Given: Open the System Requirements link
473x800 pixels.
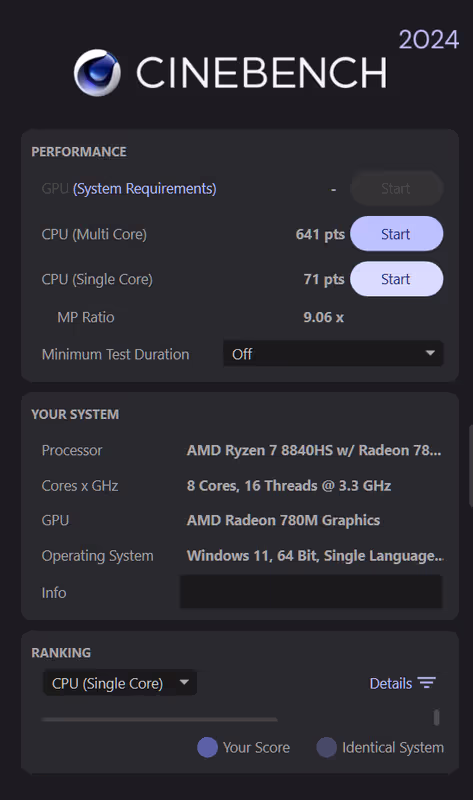Looking at the screenshot, I should point(145,189).
